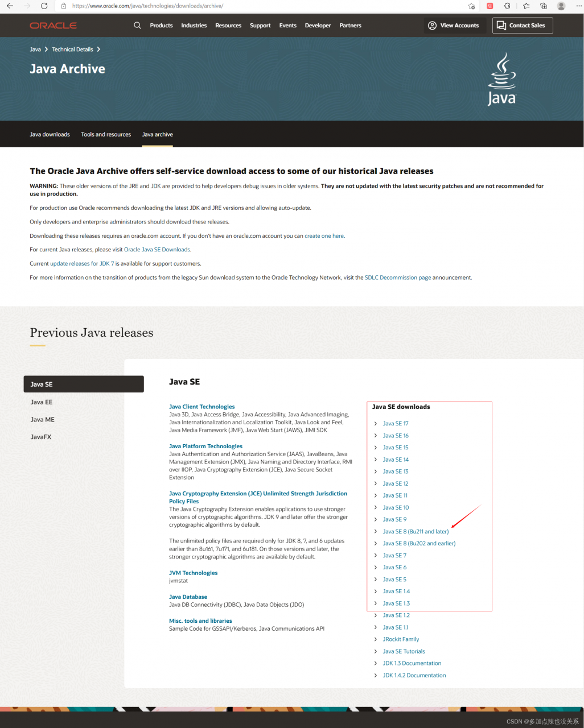Click the View Accounts button

454,26
